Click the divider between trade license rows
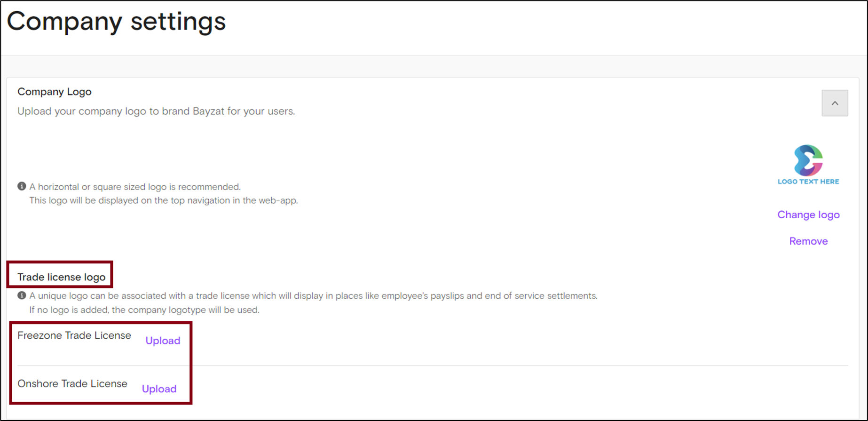The width and height of the screenshot is (868, 421). (x=433, y=365)
